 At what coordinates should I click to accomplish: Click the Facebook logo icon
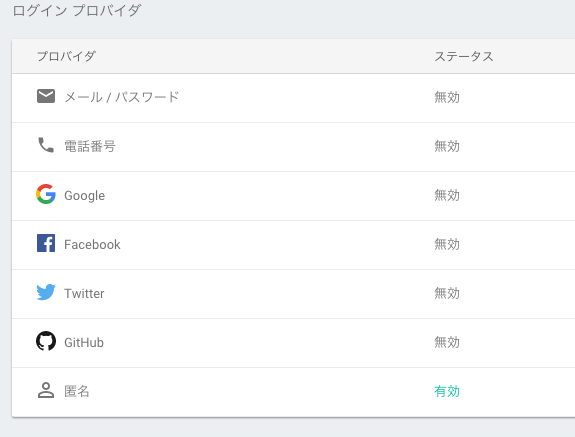(46, 243)
